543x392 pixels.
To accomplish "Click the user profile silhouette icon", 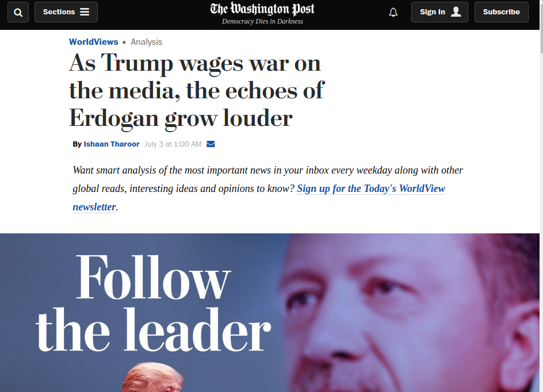I will click(456, 11).
